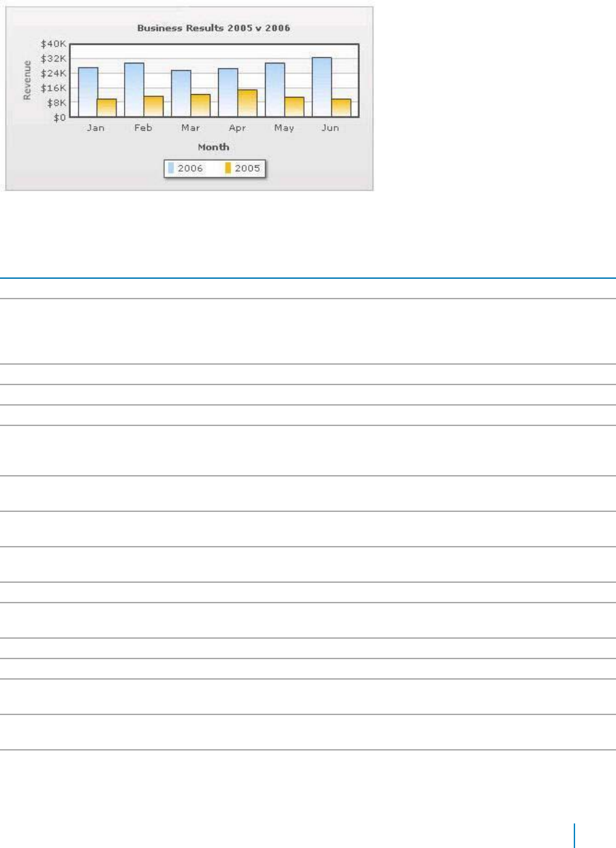Screen dimensions: 616x848
Task: Click the blue 2006 bar for May
Action: 275,90
